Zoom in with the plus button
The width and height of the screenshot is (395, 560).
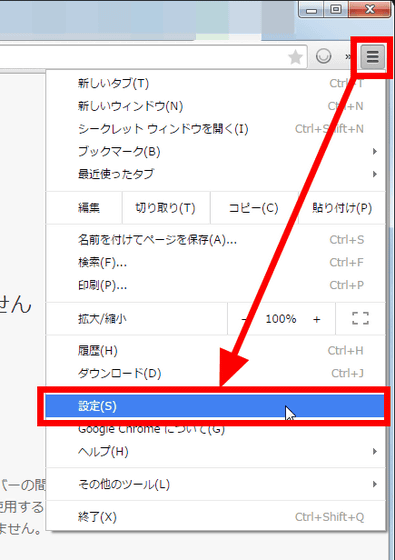316,319
